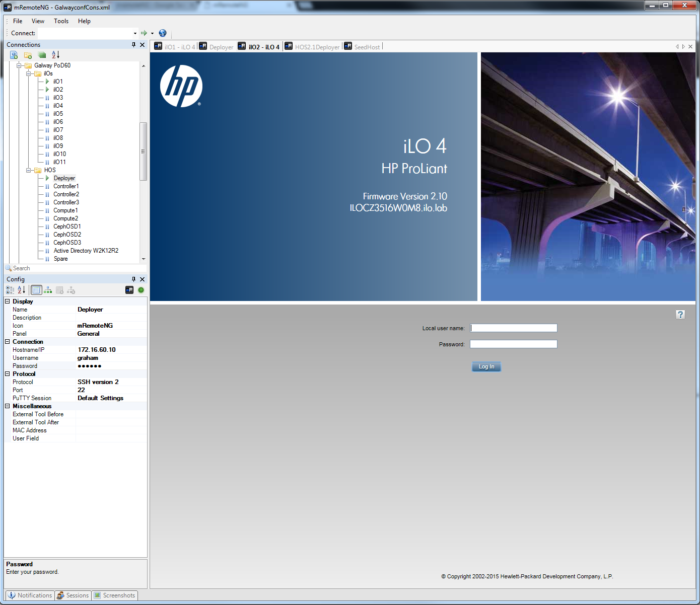Open the View menu
This screenshot has height=605, width=700.
pyautogui.click(x=38, y=21)
